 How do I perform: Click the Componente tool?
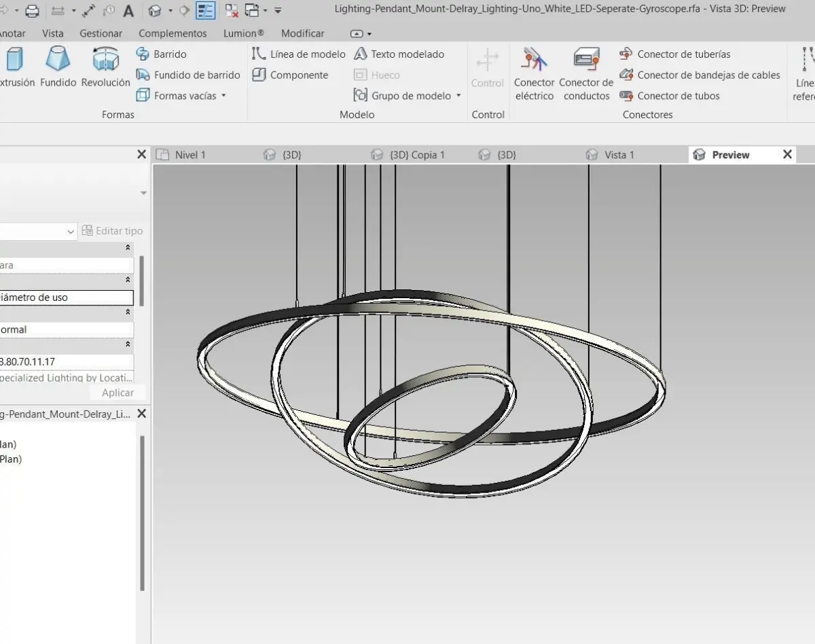tap(291, 75)
